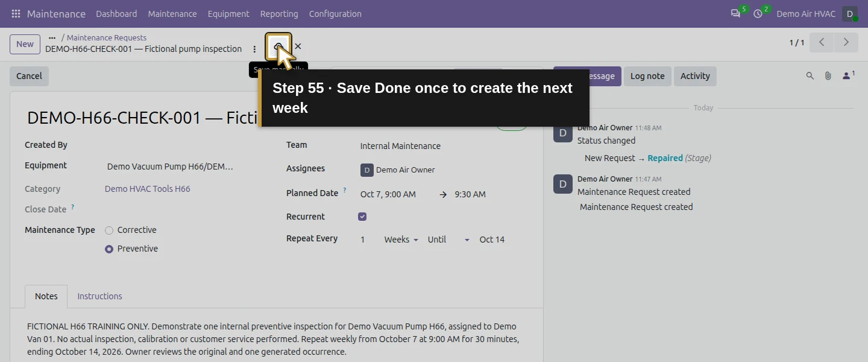The width and height of the screenshot is (868, 362).
Task: Expand the breadcrumb ellipsis
Action: [52, 37]
